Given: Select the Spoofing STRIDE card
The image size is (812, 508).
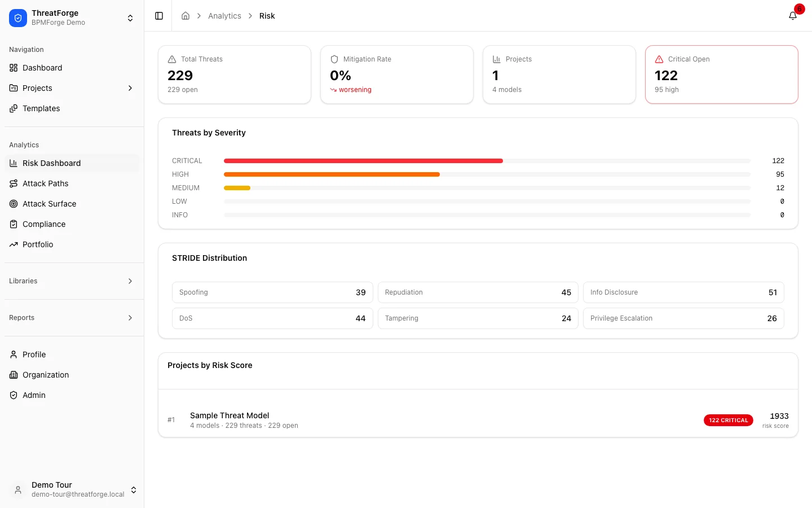Looking at the screenshot, I should tap(272, 292).
